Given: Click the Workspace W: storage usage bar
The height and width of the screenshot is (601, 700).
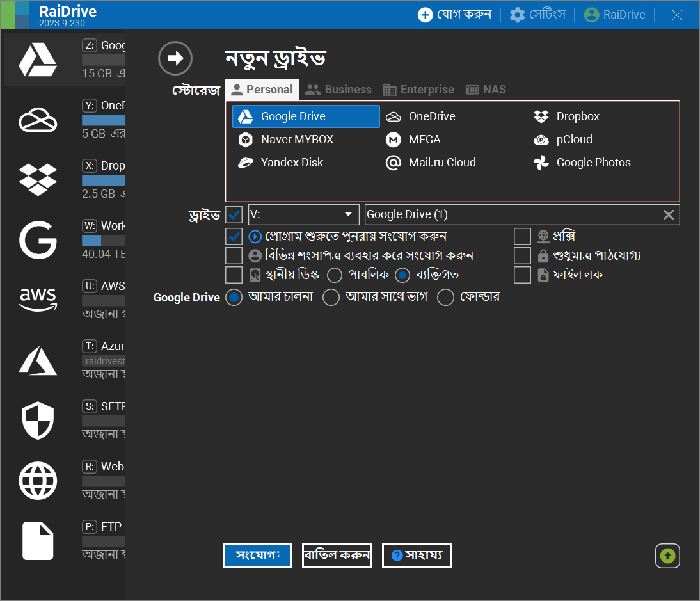Looking at the screenshot, I should tap(104, 241).
